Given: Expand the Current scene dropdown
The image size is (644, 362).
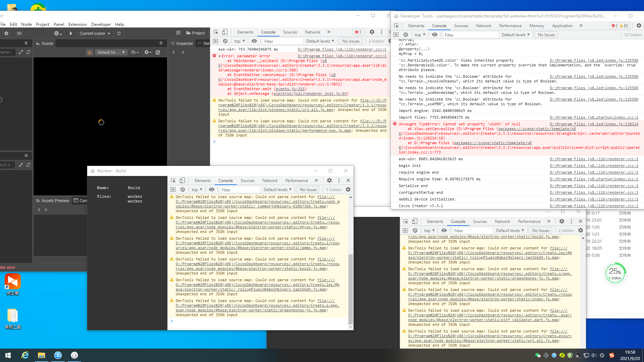Looking at the screenshot, I should 95,33.
